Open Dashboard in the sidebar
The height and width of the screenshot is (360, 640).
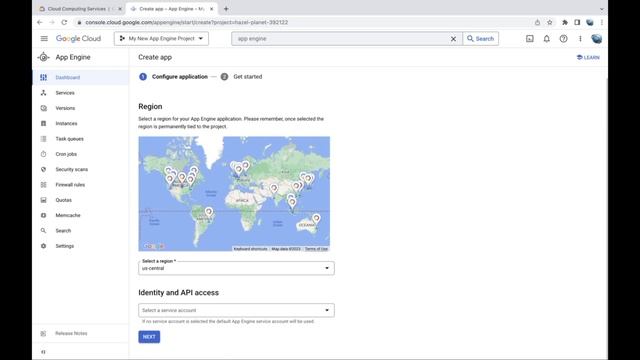pos(80,78)
